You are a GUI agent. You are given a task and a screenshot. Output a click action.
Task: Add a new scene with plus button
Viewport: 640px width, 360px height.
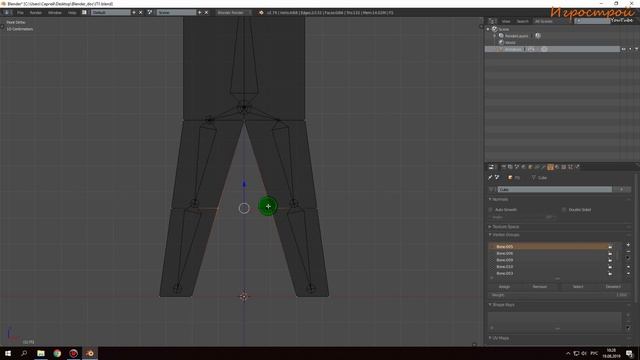(x=200, y=13)
